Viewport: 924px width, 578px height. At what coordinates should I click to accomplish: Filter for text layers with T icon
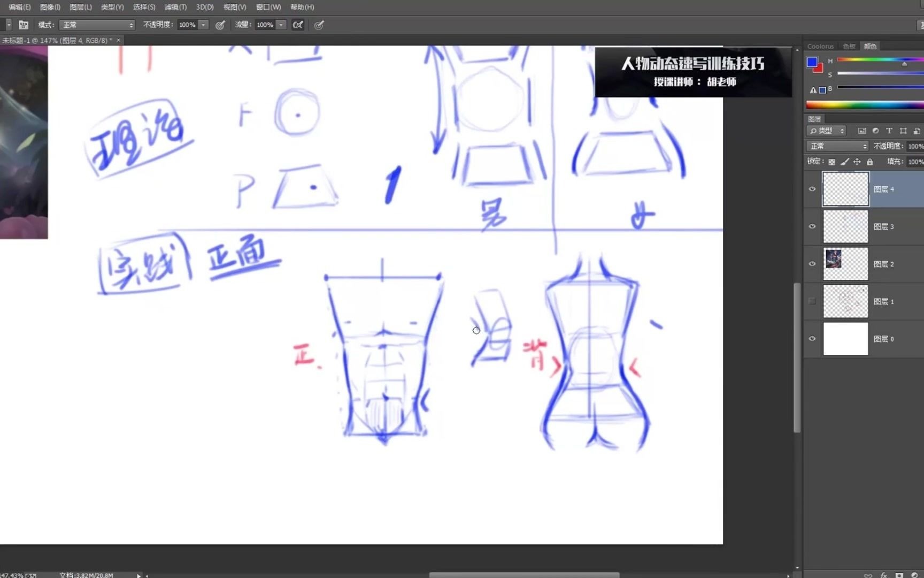click(889, 131)
